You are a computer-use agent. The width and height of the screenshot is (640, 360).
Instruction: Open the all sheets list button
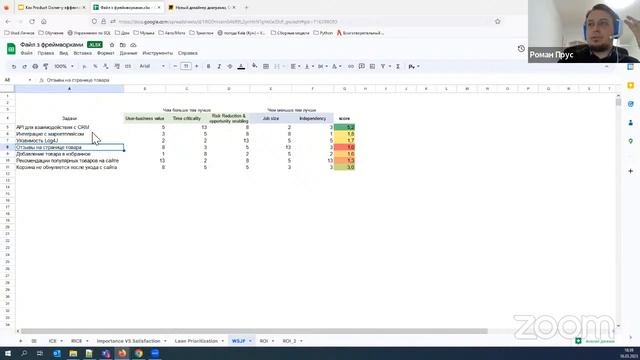click(34, 341)
